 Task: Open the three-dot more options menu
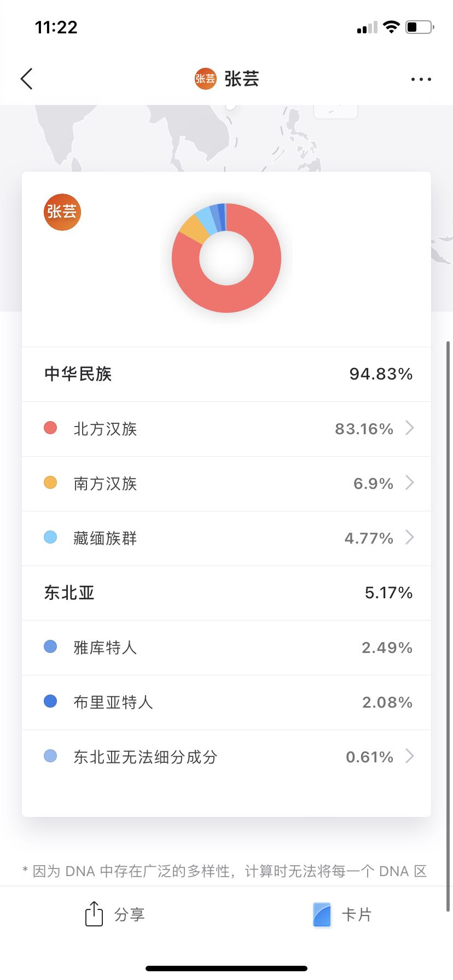click(x=421, y=79)
